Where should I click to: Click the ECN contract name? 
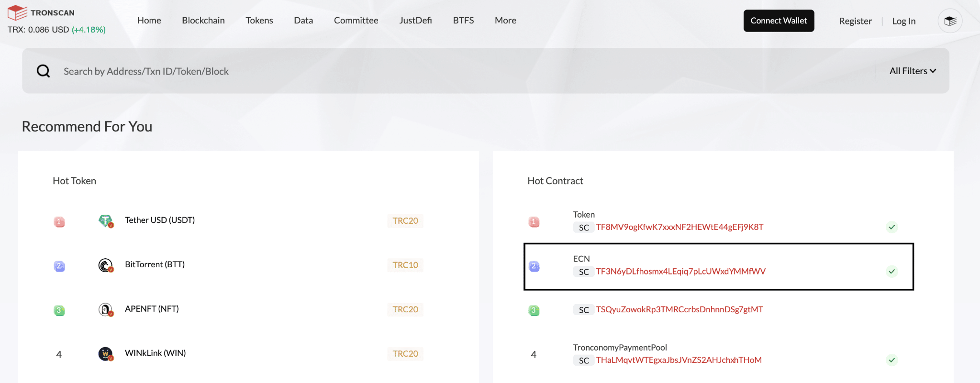(581, 259)
